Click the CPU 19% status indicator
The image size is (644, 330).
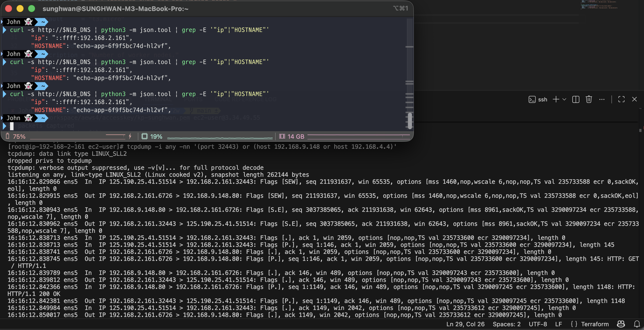(152, 136)
